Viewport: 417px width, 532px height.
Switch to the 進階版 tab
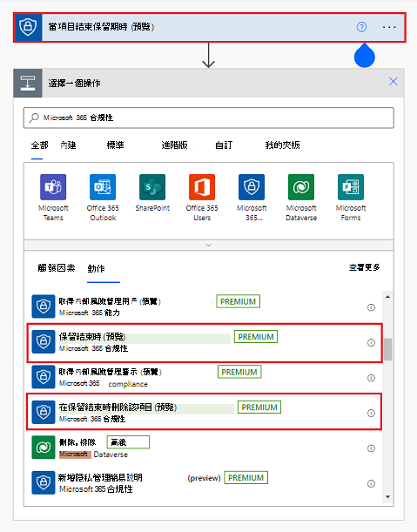point(174,145)
